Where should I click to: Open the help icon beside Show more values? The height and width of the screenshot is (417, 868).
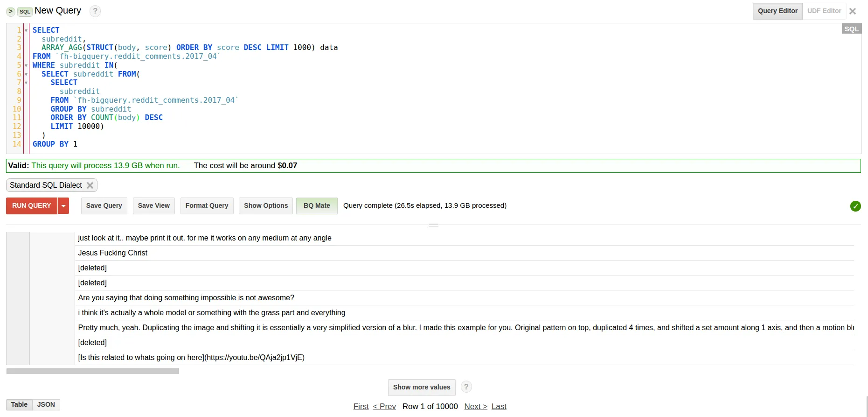(x=466, y=387)
